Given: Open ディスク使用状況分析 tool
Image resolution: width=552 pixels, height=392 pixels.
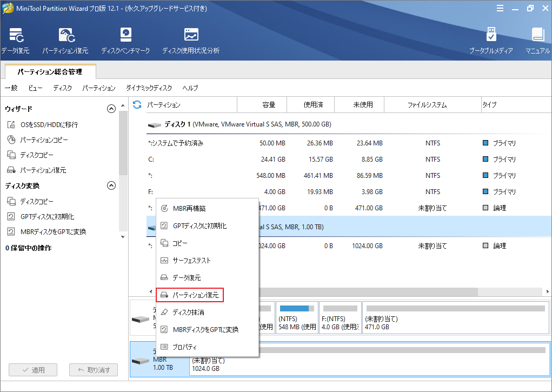Looking at the screenshot, I should (x=190, y=41).
